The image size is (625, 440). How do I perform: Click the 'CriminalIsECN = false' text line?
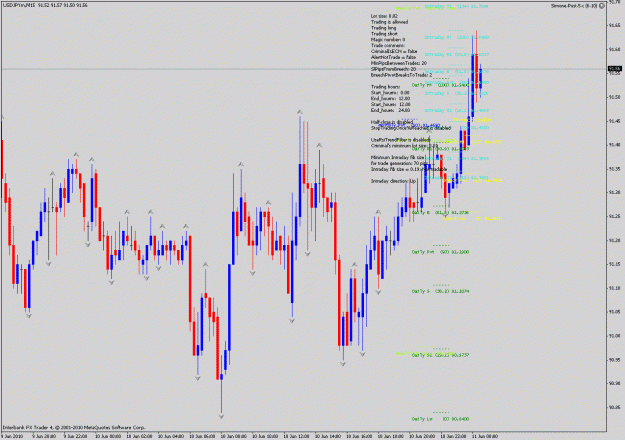tap(394, 51)
